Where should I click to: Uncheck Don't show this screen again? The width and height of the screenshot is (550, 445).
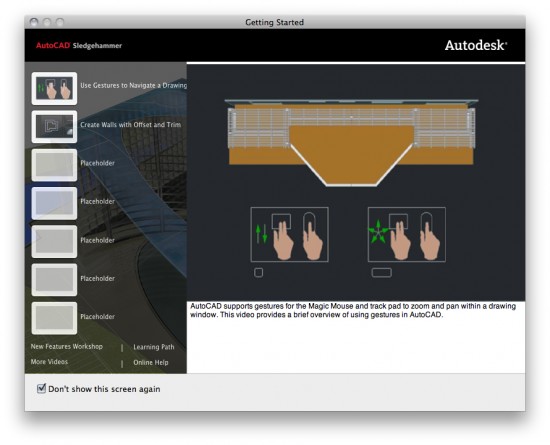[x=41, y=388]
